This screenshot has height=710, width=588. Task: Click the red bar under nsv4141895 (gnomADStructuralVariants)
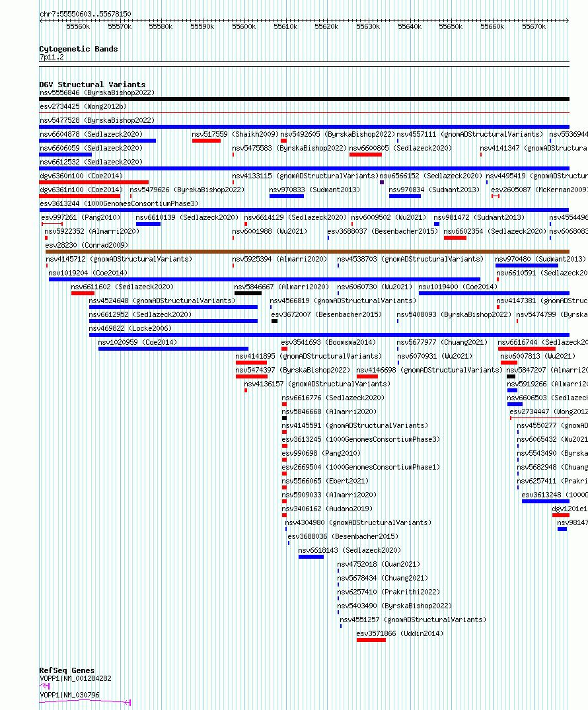click(252, 363)
